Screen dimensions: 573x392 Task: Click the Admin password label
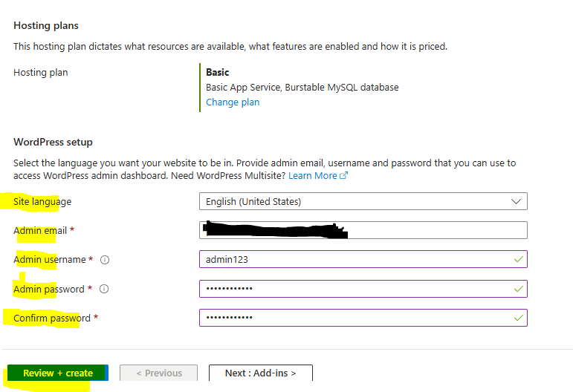49,289
